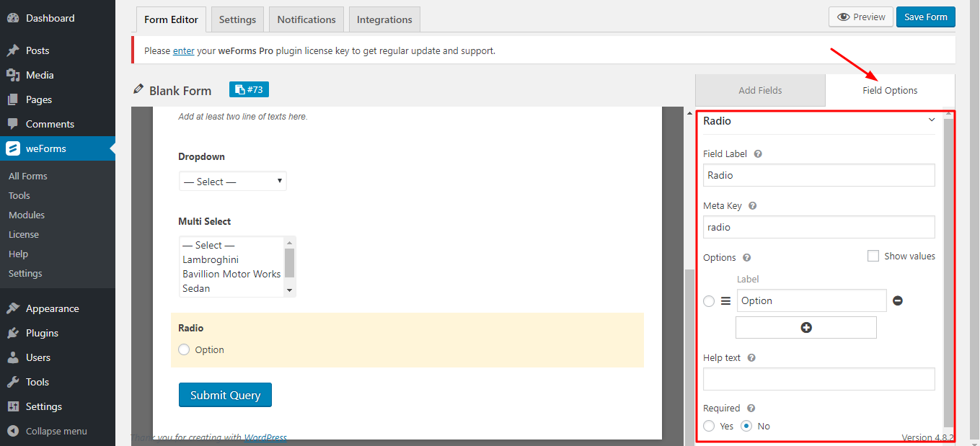The height and width of the screenshot is (446, 980).
Task: Collapse the WordPress admin menu
Action: click(x=56, y=431)
